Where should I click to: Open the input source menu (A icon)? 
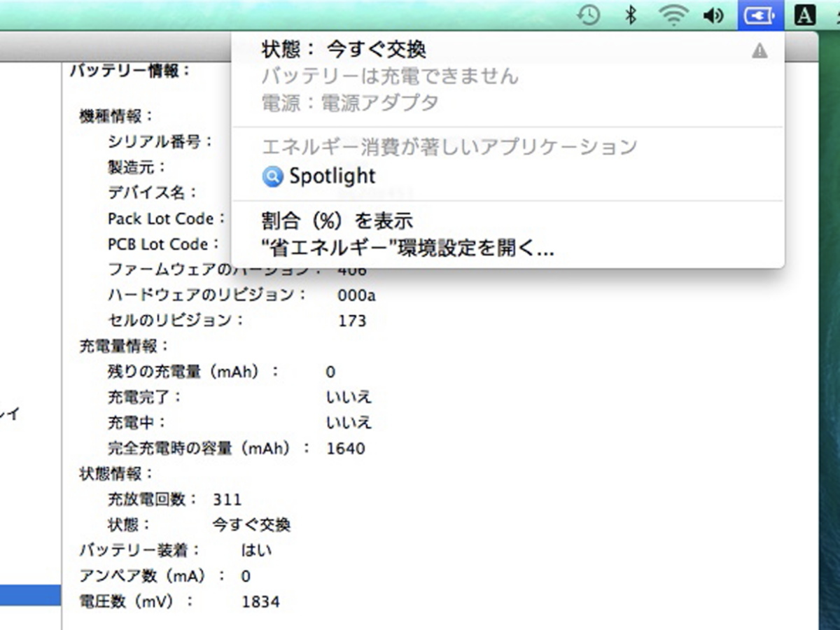pyautogui.click(x=805, y=15)
